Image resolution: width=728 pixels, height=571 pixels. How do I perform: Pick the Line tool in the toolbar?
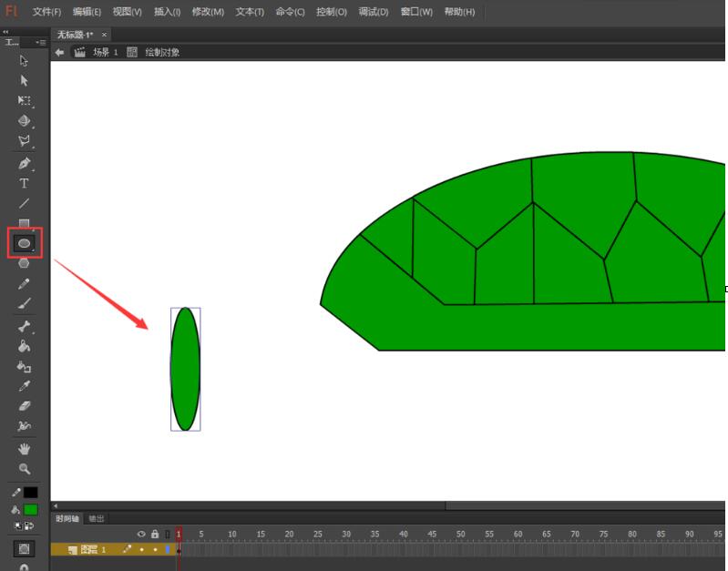coord(24,203)
